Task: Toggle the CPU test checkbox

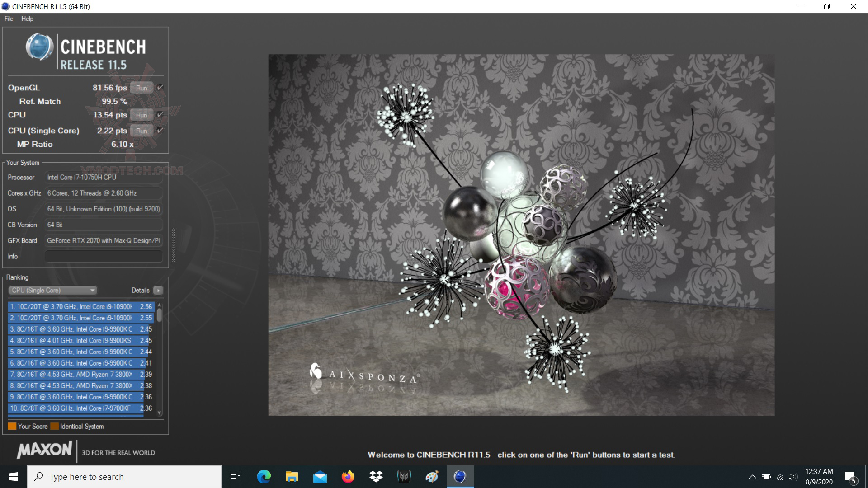Action: pyautogui.click(x=160, y=115)
